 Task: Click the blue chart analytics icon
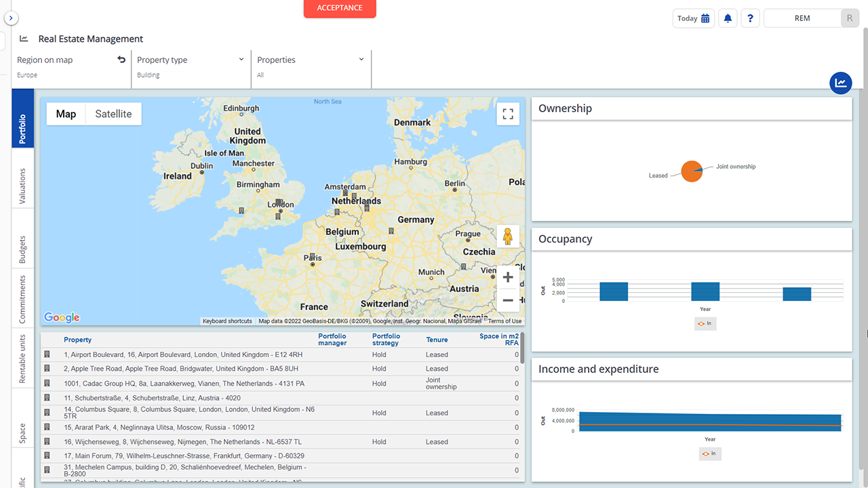[840, 83]
